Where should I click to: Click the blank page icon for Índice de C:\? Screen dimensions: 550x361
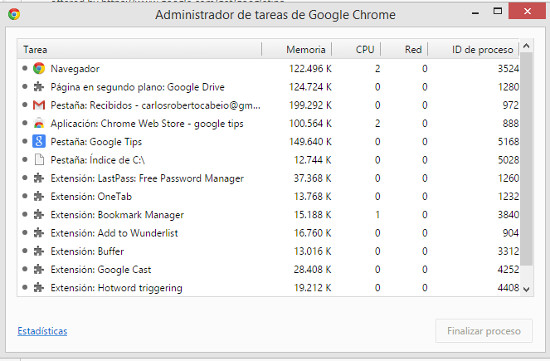click(39, 160)
